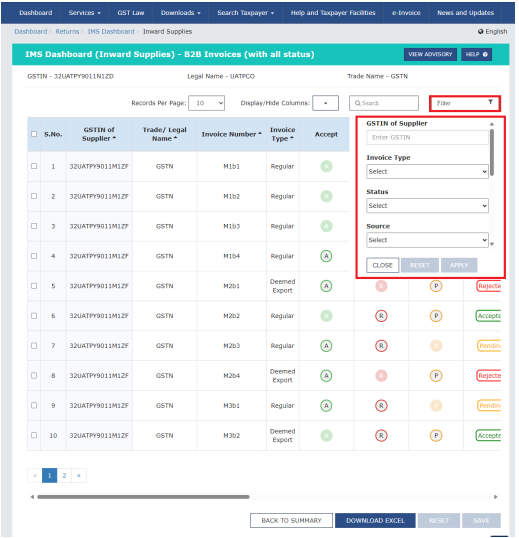Accept invoice M1b1 using its A icon
This screenshot has width=519, height=538.
(326, 166)
